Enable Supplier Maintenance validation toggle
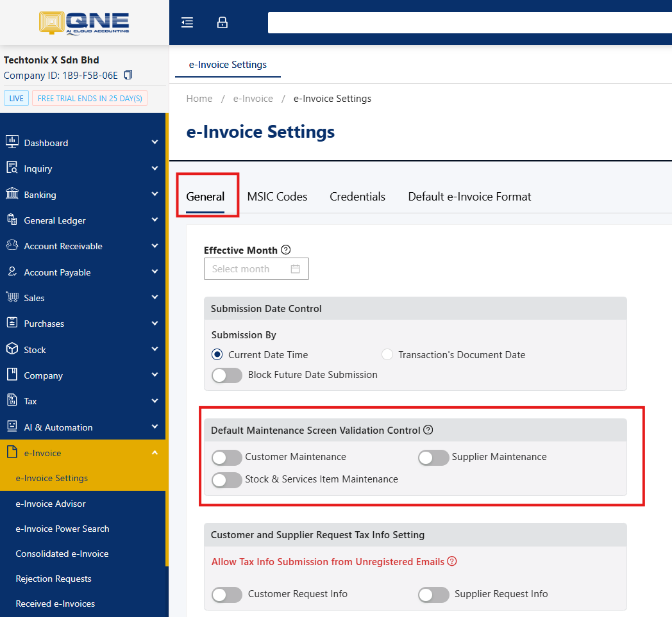 [433, 457]
